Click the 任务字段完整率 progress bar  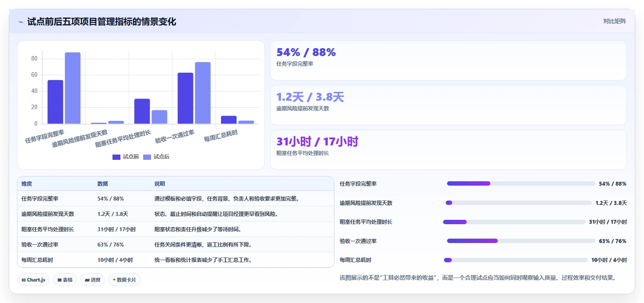tap(521, 183)
